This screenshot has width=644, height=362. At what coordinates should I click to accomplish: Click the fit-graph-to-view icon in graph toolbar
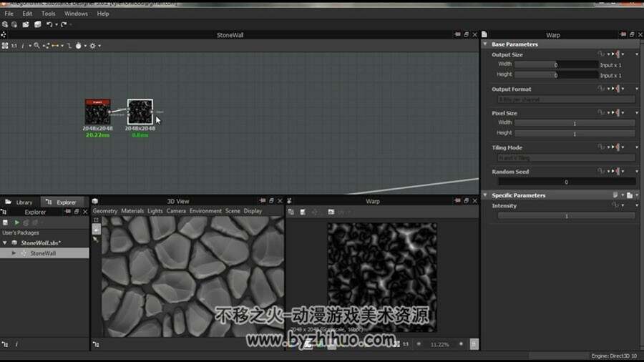[x=5, y=46]
